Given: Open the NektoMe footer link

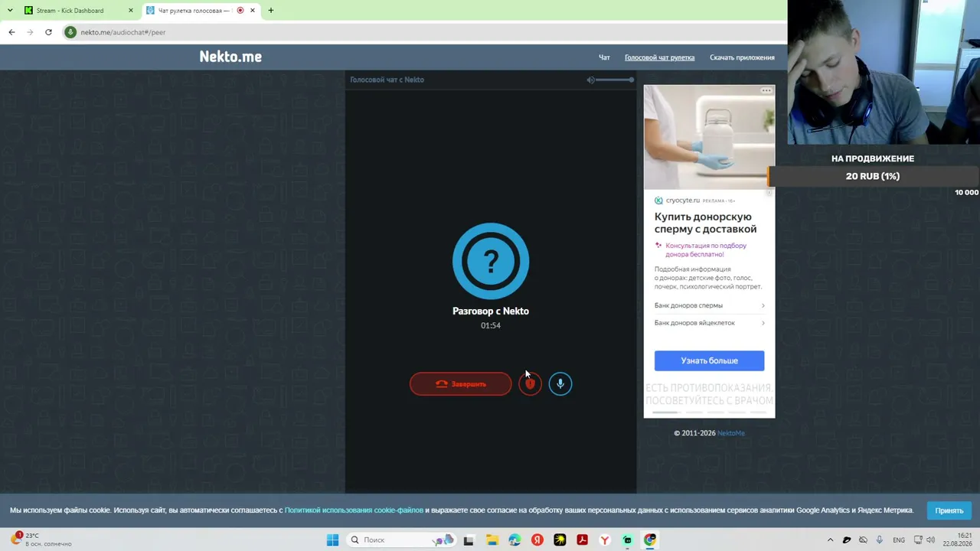Looking at the screenshot, I should click(x=731, y=433).
